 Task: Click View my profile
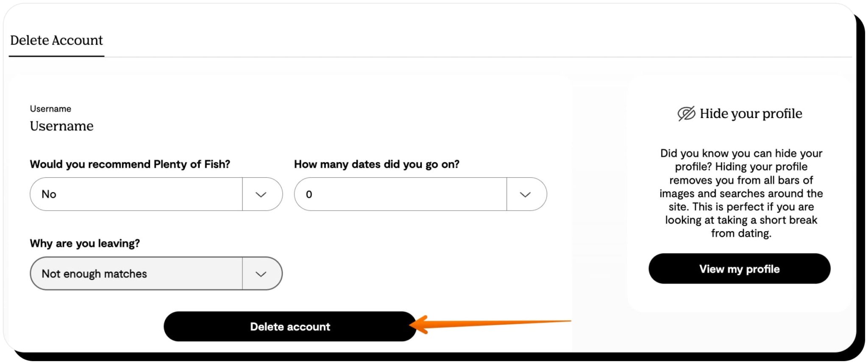[739, 269]
